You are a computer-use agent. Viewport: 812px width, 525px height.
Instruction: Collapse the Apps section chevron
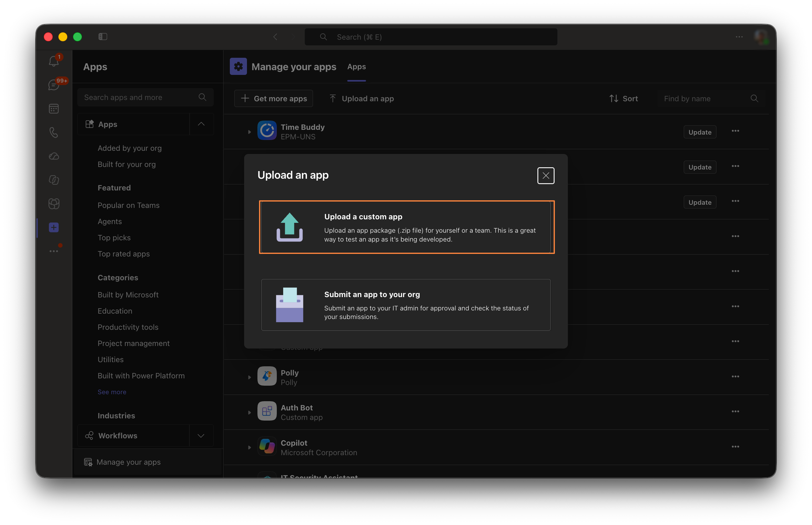pos(201,124)
